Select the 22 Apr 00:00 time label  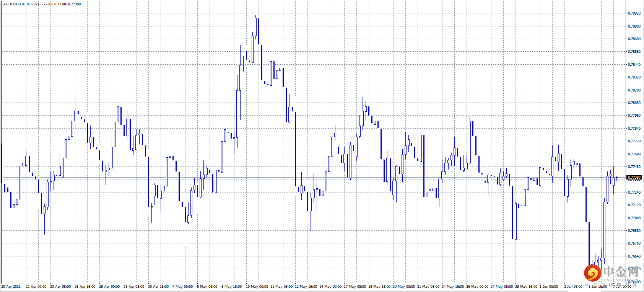pyautogui.click(x=36, y=287)
